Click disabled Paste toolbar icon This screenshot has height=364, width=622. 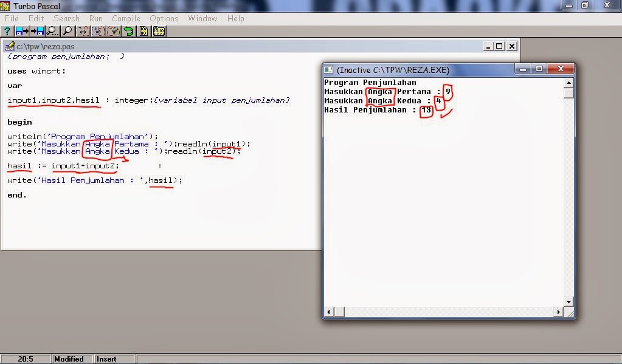pos(114,31)
